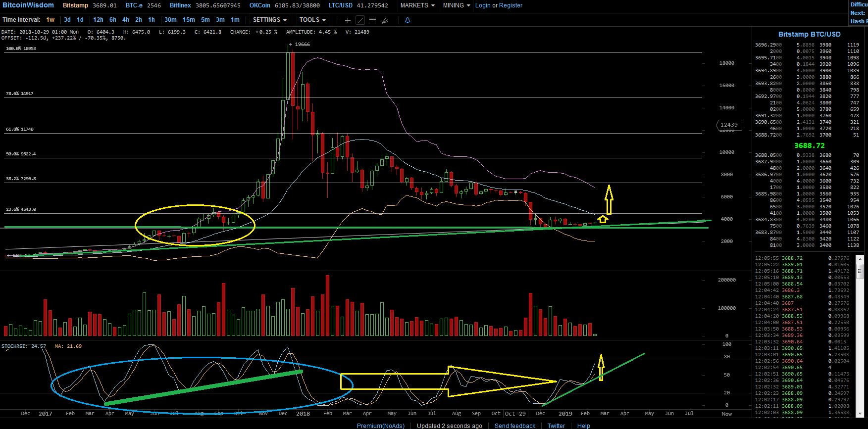Click the Bitstamp BTC/USD panel title

tap(810, 34)
